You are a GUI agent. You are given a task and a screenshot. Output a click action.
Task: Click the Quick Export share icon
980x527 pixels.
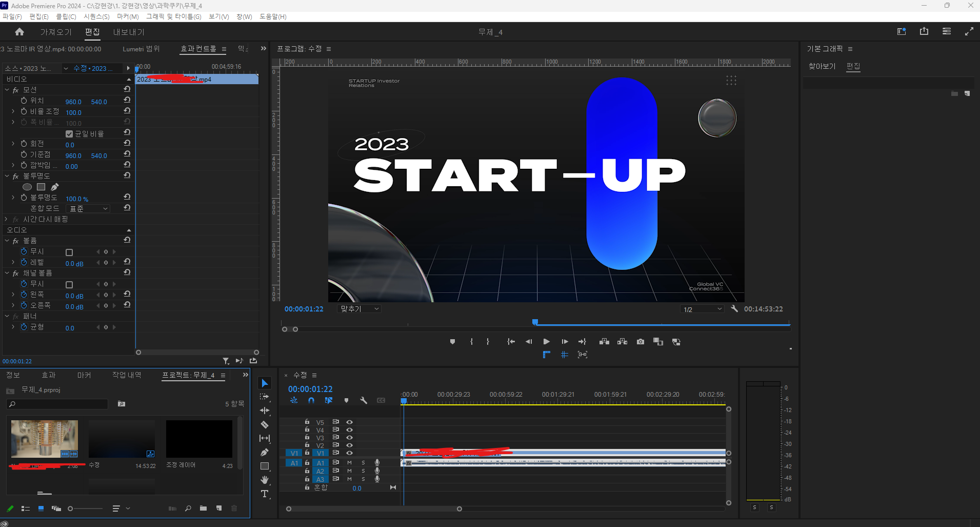924,31
